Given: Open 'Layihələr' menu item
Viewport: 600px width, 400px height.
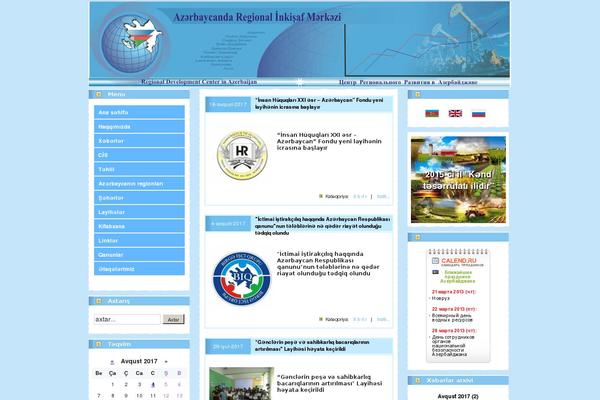Looking at the screenshot, I should [x=139, y=212].
